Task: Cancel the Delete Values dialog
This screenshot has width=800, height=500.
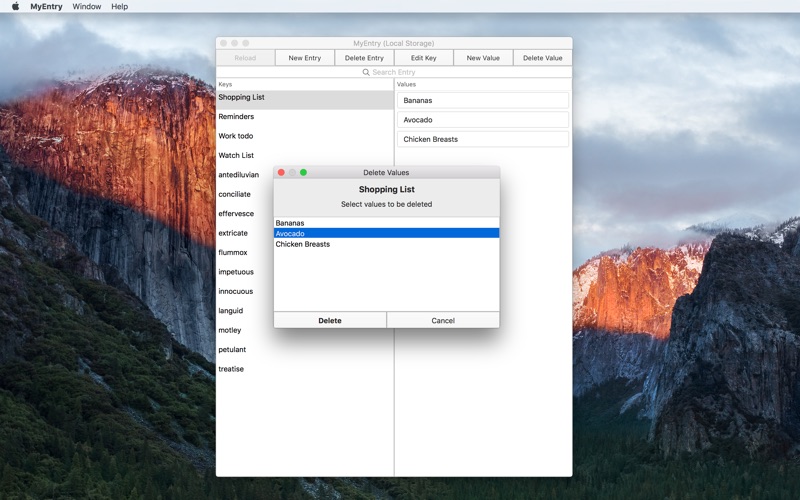Action: 443,320
